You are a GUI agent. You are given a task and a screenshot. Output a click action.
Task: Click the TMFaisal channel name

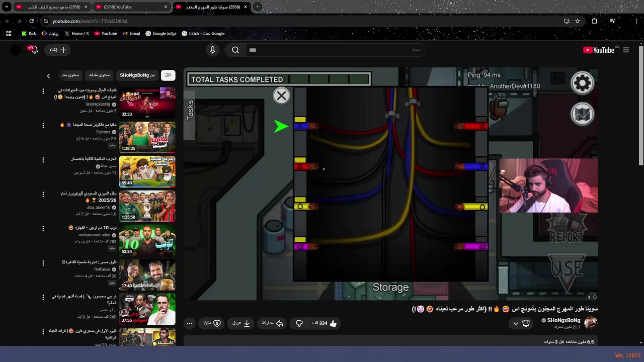(x=102, y=269)
